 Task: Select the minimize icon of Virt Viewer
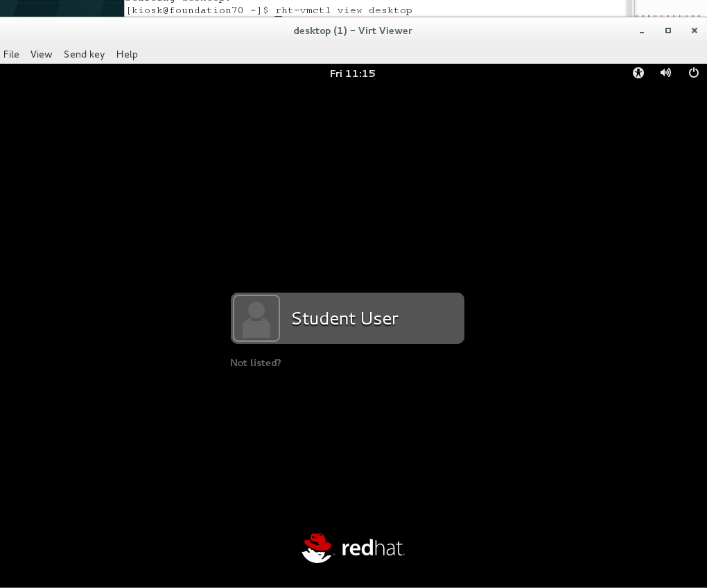click(641, 31)
